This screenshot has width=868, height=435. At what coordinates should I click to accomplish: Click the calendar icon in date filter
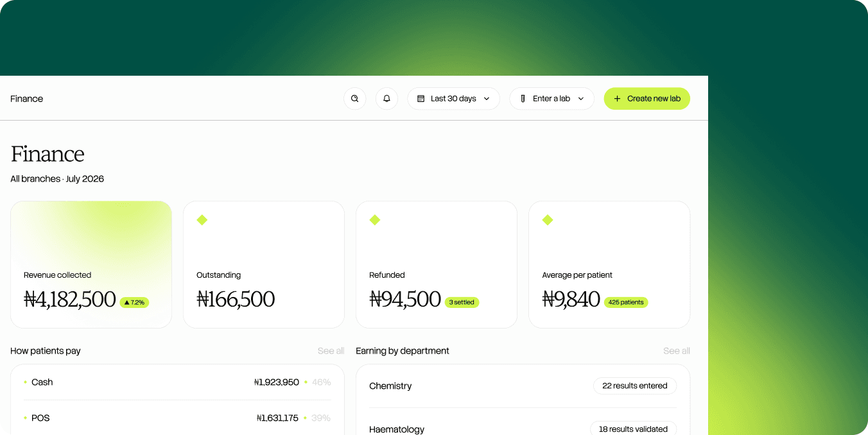point(421,99)
